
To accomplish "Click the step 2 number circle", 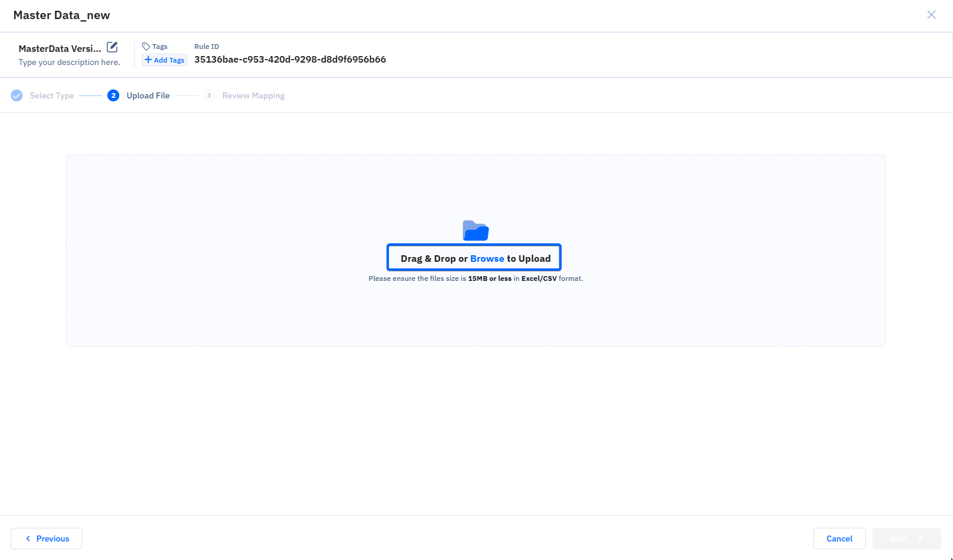I will tap(113, 95).
